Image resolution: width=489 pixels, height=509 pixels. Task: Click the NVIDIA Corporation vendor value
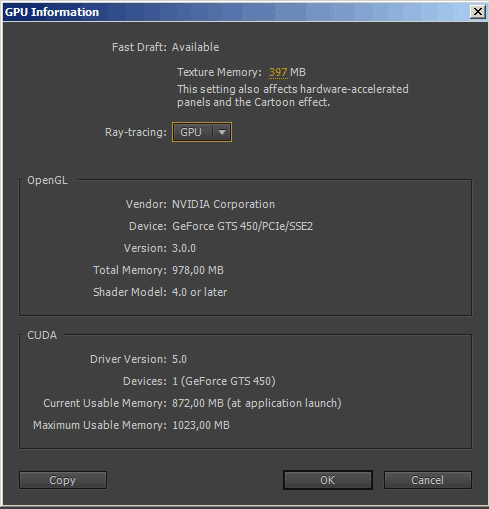point(223,204)
